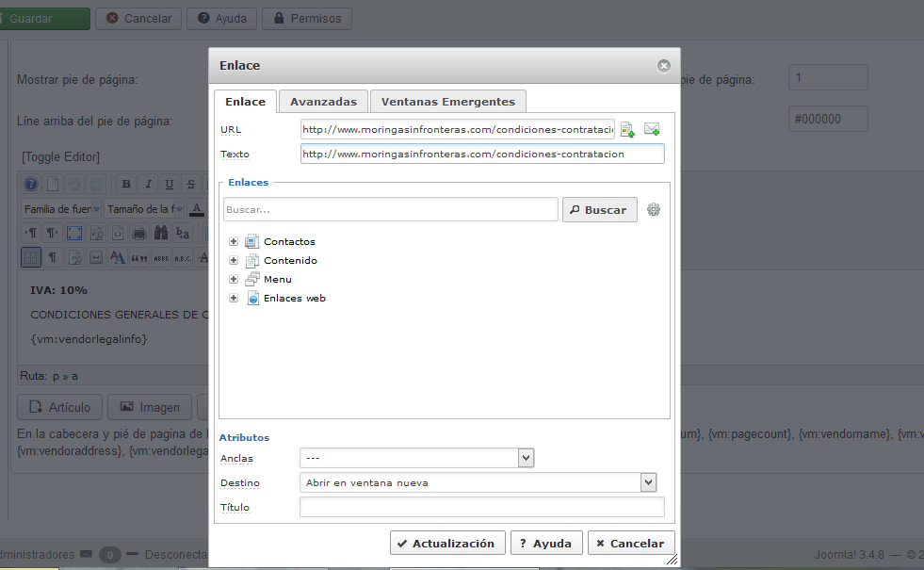The image size is (924, 570).
Task: Set left-to-right paragraph direction
Action: point(31,233)
